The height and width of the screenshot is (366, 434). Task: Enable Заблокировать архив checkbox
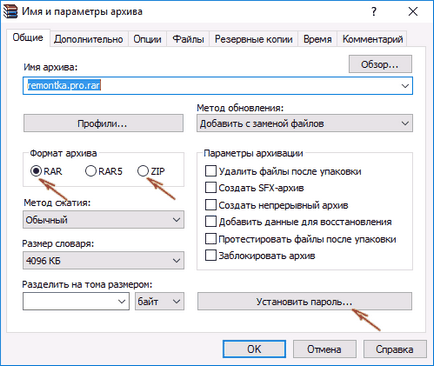[x=211, y=256]
